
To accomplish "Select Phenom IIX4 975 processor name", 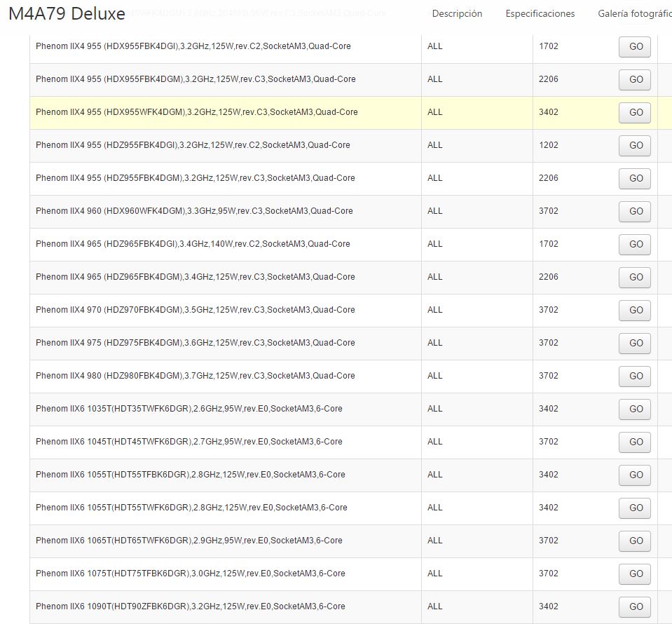I will click(196, 343).
